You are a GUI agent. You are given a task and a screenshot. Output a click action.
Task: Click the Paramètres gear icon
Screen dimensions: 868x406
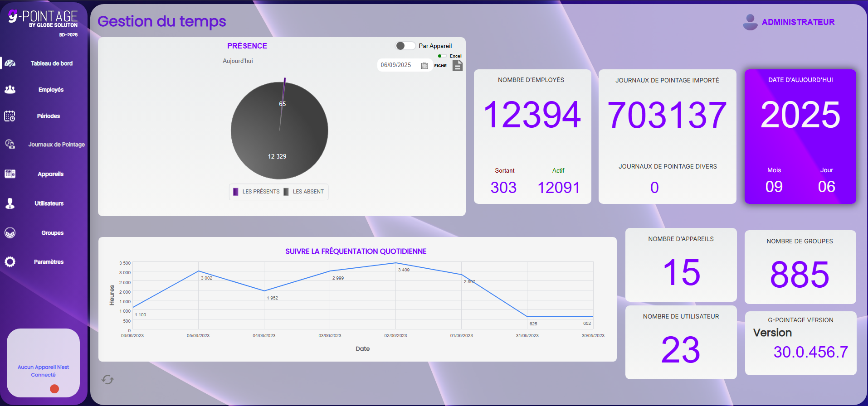10,262
